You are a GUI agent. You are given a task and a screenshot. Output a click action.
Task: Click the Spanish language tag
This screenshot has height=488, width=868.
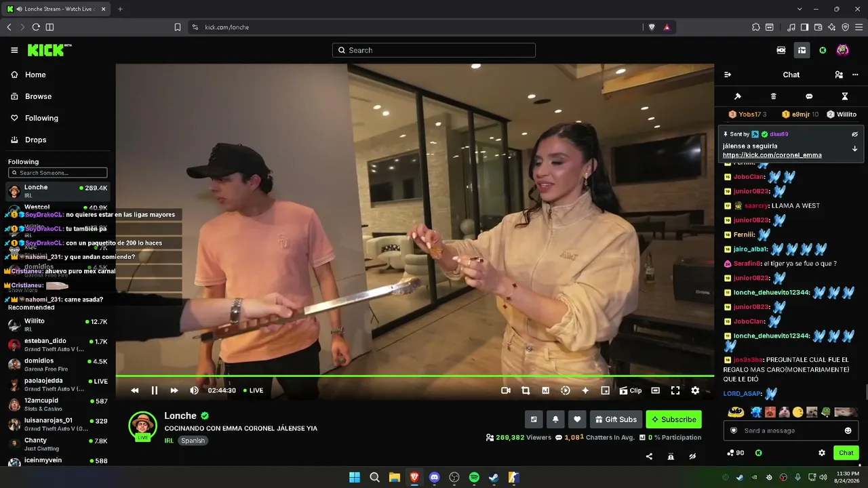(193, 441)
